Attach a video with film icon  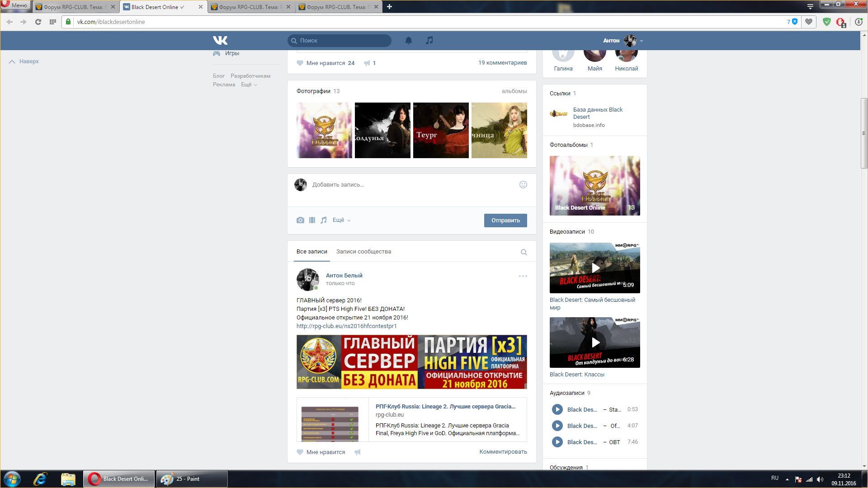(312, 220)
